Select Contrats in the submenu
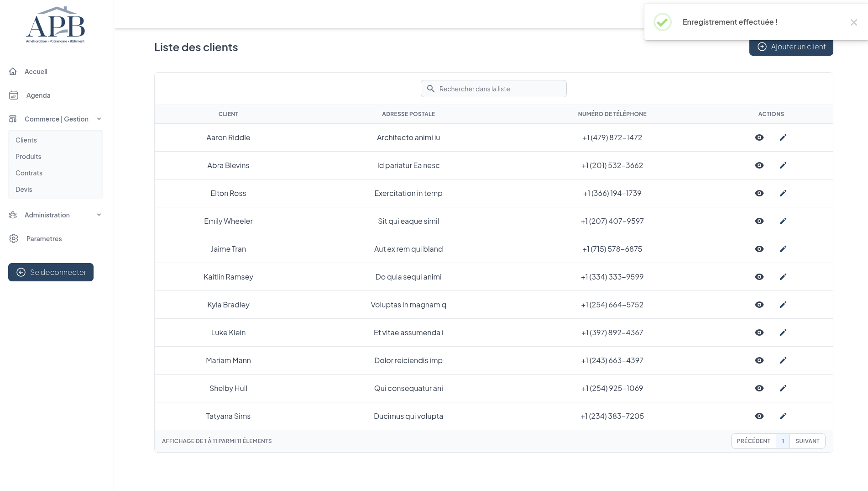 coord(29,173)
